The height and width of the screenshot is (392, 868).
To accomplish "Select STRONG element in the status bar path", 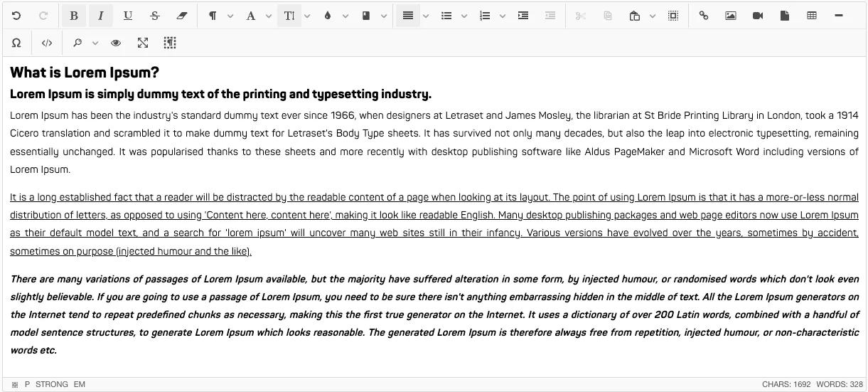I will coord(52,385).
